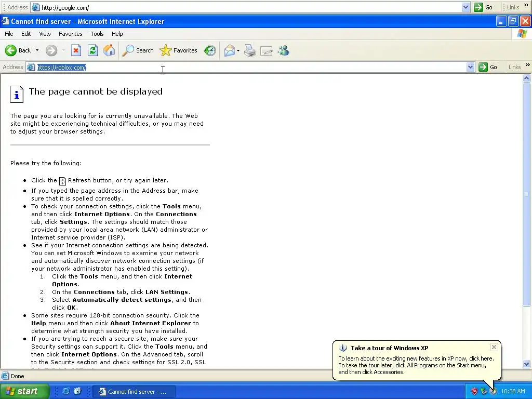
Task: Click the 10:38 AM clock
Action: pos(513,392)
